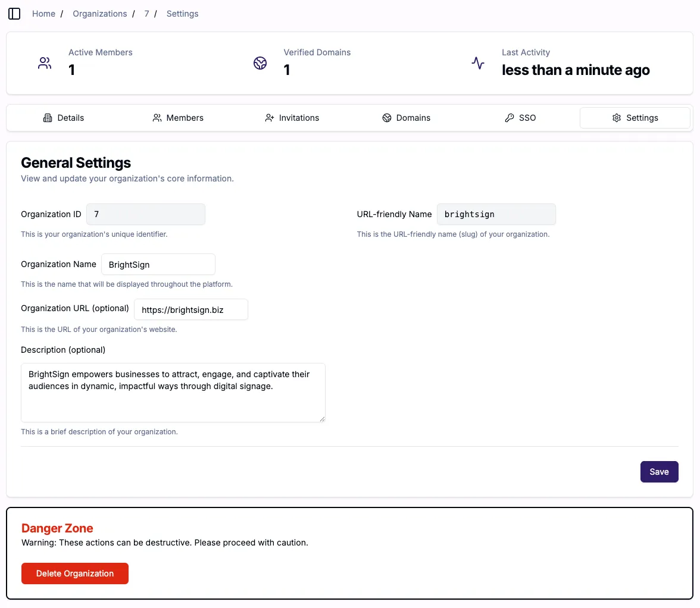Click 'This is your organization's unique identifier.' hint
Image resolution: width=700 pixels, height=608 pixels.
(94, 234)
